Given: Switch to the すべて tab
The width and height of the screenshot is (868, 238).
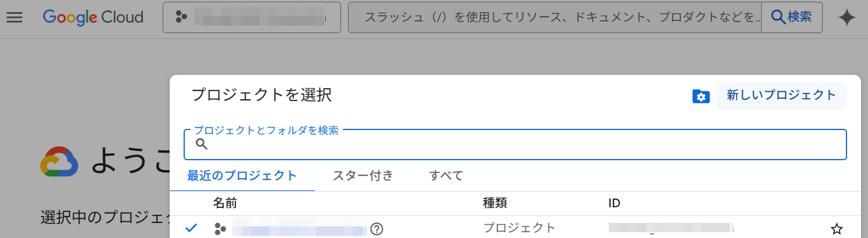Looking at the screenshot, I should (x=446, y=175).
